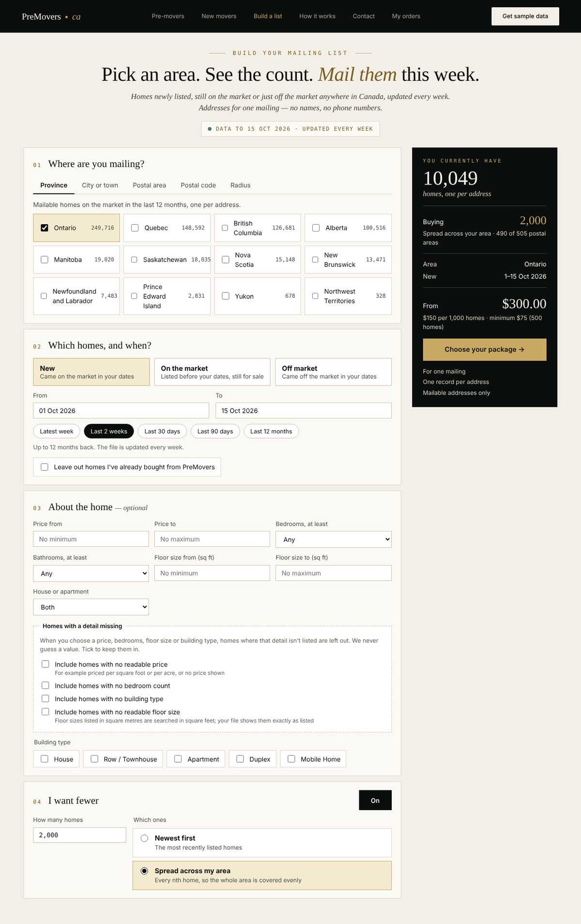
Task: Click the Choose your package button
Action: point(485,350)
